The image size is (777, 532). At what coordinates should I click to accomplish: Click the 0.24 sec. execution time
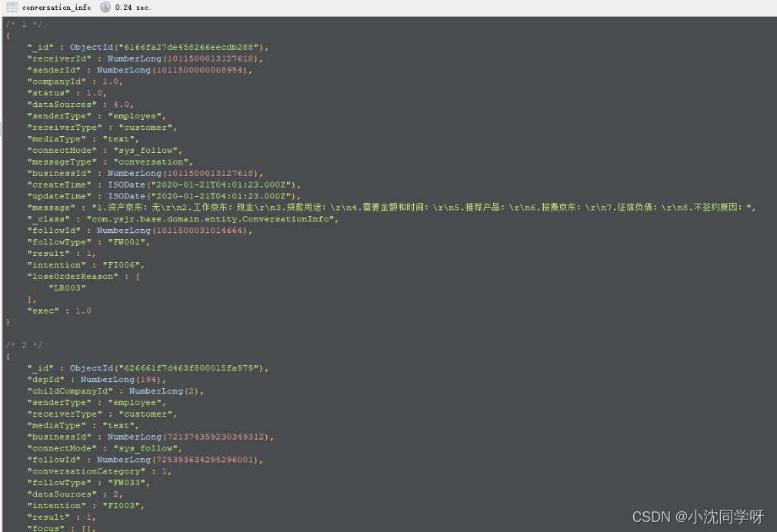tap(133, 8)
